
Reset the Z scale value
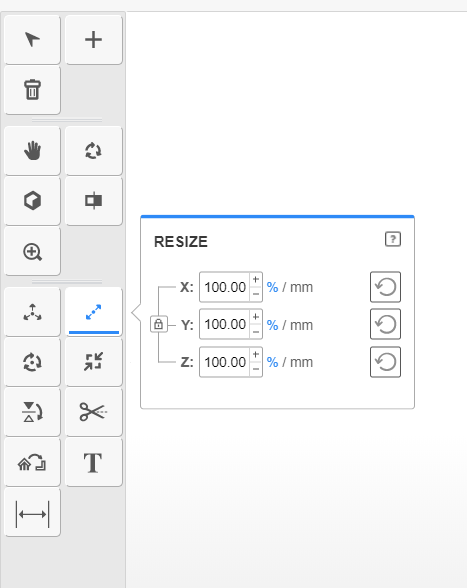pyautogui.click(x=385, y=362)
